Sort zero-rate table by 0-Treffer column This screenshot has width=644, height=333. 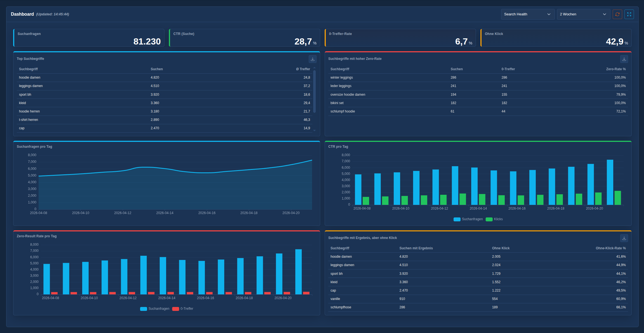click(508, 69)
